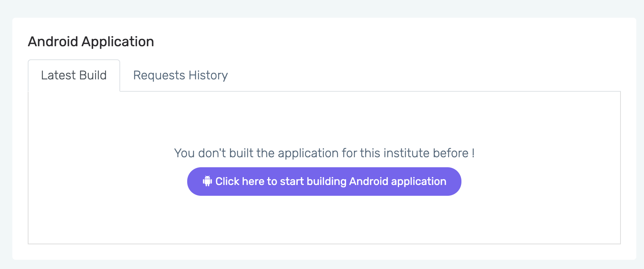Click the "Android Application" card title
Screen dimensions: 644x269
click(x=91, y=42)
